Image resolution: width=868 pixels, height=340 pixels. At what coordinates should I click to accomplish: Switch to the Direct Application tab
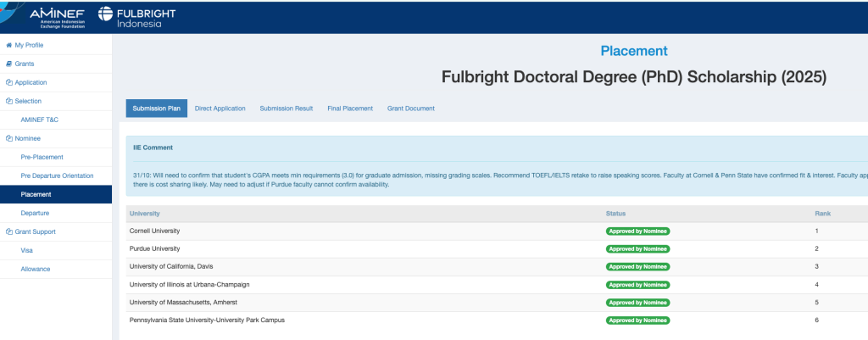pyautogui.click(x=220, y=109)
